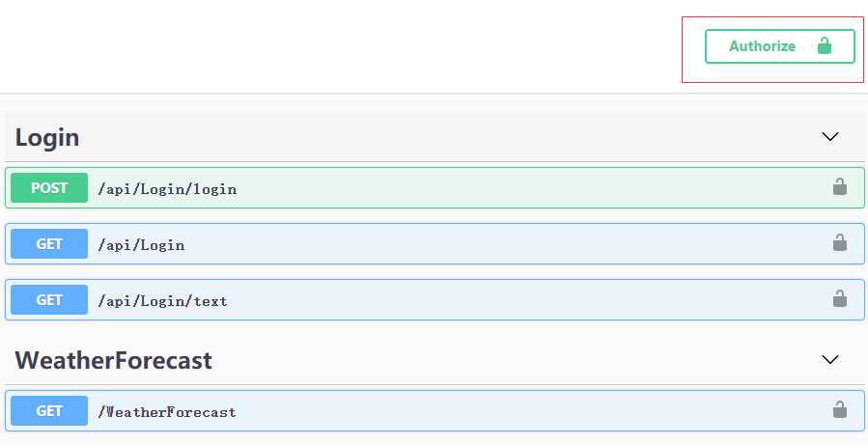Open the /WeatherForecast endpoint path
This screenshot has height=445, width=868.
(x=167, y=412)
